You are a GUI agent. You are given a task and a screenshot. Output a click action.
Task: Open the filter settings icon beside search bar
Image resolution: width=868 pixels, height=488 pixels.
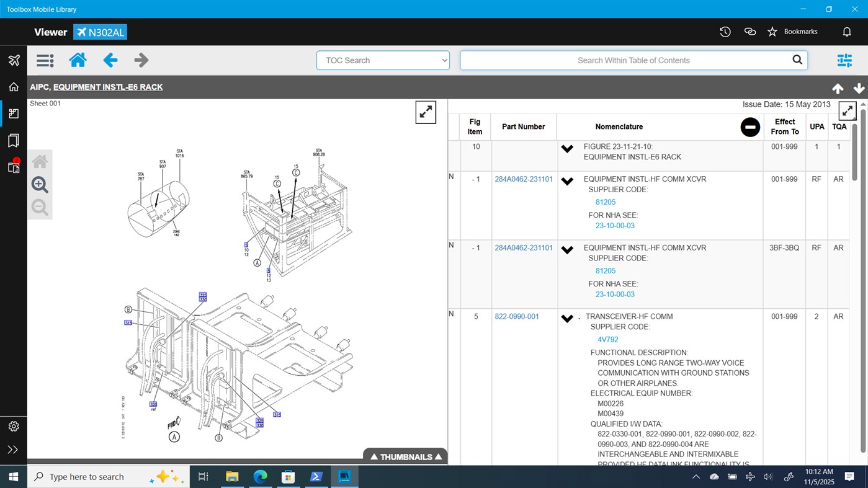pyautogui.click(x=844, y=60)
